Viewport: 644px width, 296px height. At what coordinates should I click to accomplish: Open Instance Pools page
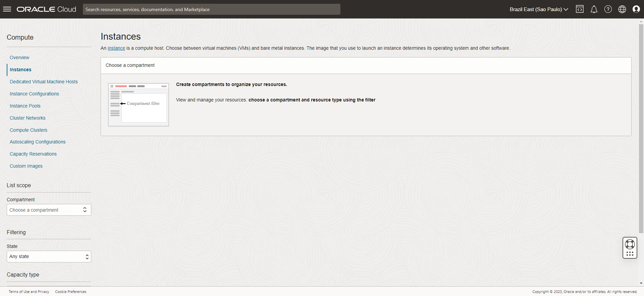[x=25, y=106]
